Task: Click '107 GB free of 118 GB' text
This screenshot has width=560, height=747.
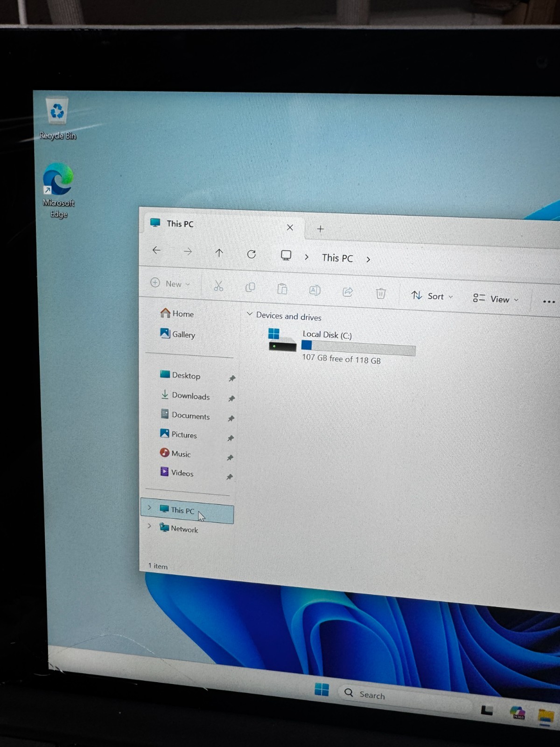Action: [x=341, y=359]
